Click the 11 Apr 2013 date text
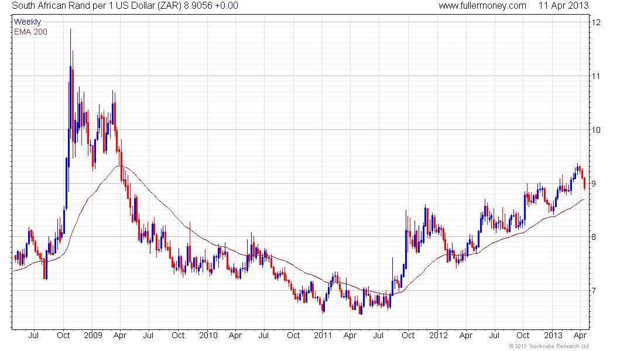The image size is (644, 351). coord(563,6)
